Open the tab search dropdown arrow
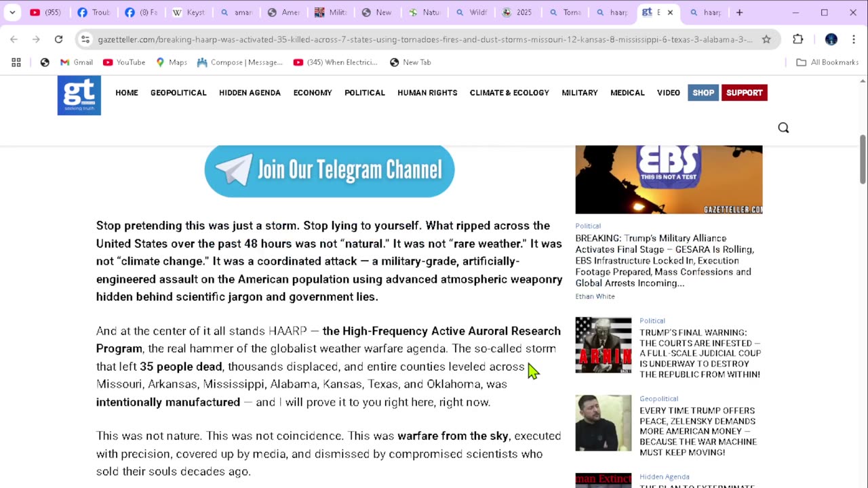Screen dimensions: 868x488 (12, 12)
